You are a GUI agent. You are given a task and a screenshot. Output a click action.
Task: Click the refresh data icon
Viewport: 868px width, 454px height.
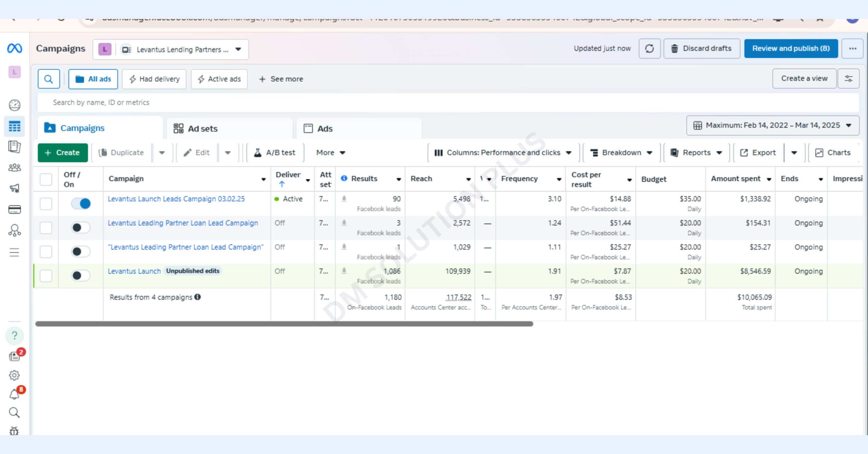point(649,49)
